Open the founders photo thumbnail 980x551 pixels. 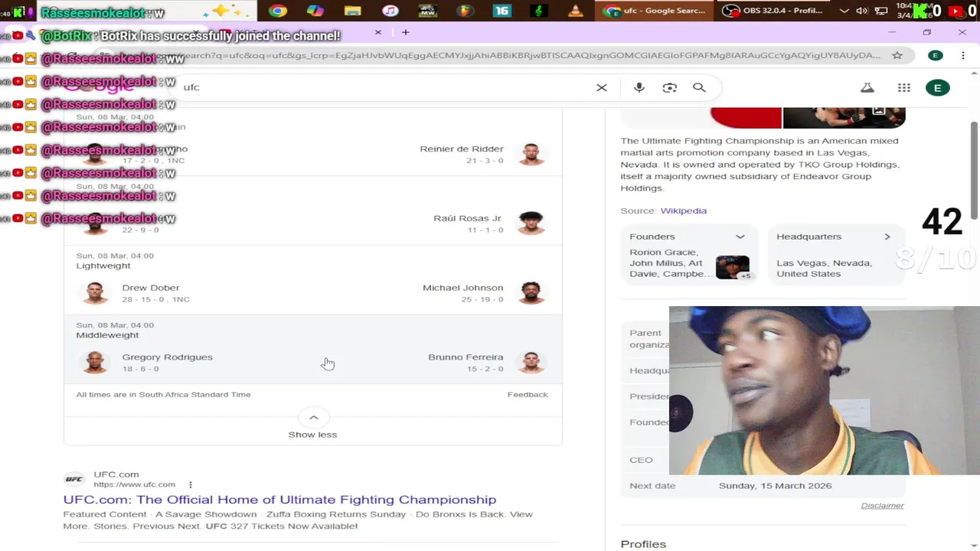733,267
